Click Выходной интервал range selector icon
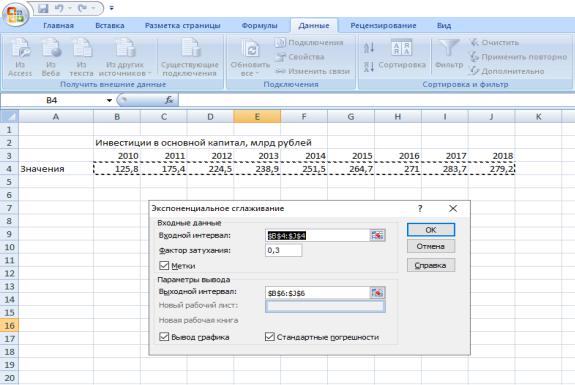The height and width of the screenshot is (385, 575). (x=377, y=293)
